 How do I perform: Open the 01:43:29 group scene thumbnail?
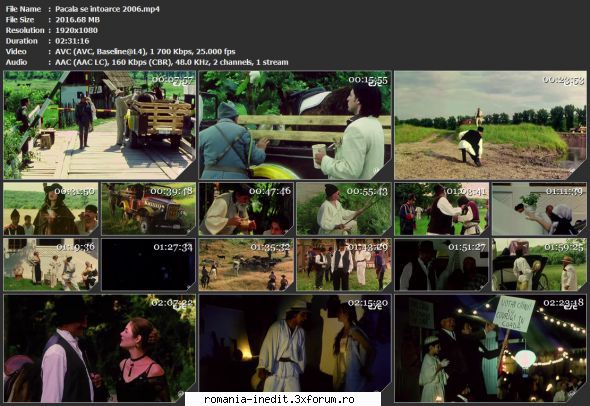point(344,265)
